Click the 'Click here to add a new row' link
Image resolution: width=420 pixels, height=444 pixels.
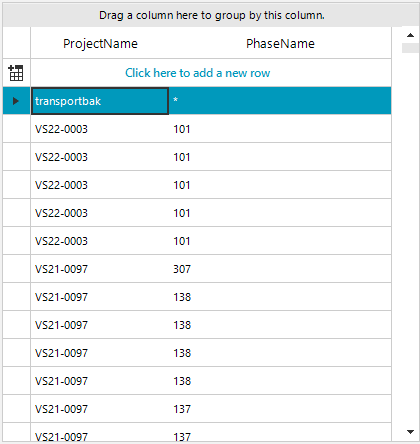coord(197,73)
